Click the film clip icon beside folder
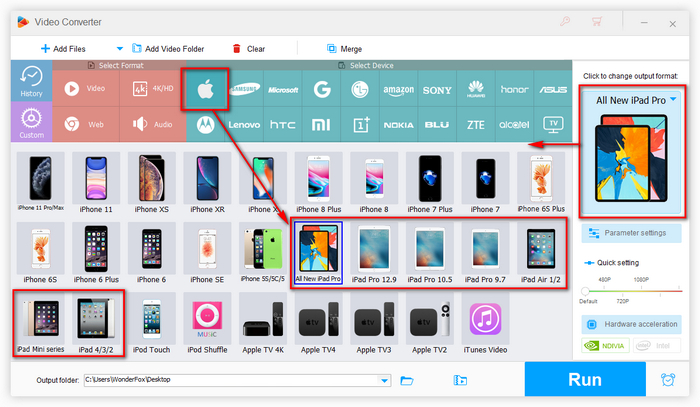 (460, 380)
